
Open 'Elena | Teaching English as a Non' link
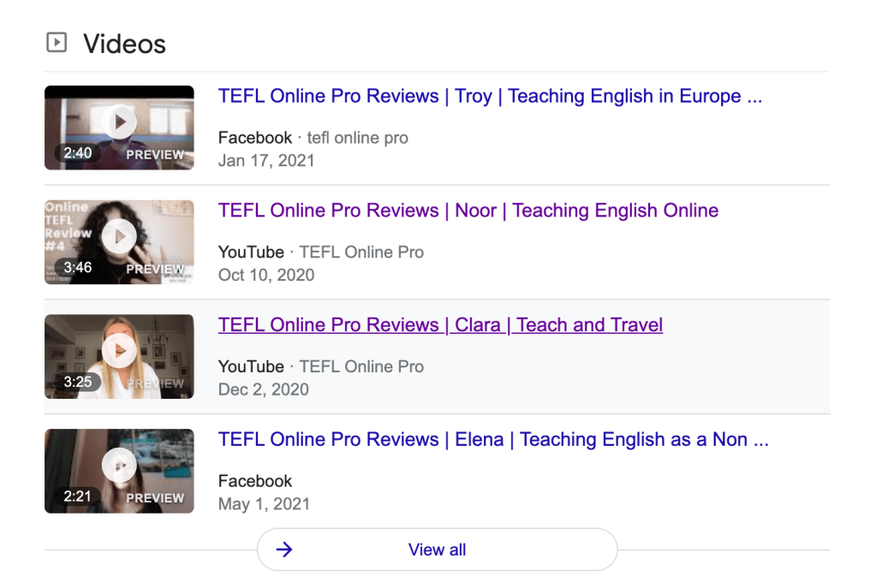(x=493, y=440)
